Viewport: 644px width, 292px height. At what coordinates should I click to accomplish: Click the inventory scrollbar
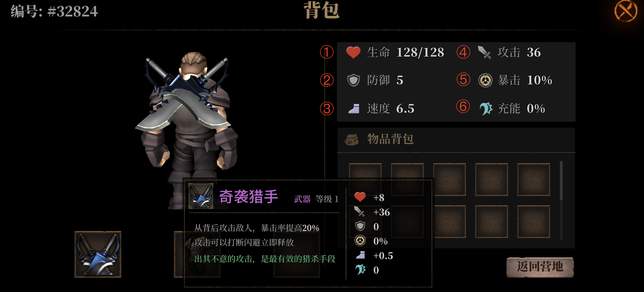pos(561,200)
